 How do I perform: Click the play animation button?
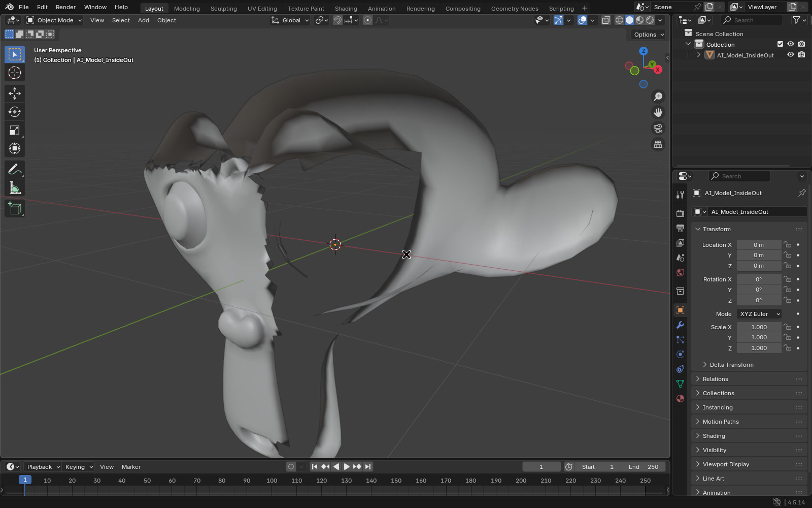pos(347,467)
